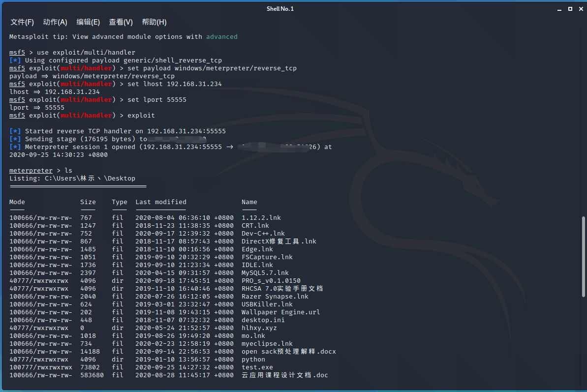
Task: Click directory name 'python'
Action: [x=253, y=359]
